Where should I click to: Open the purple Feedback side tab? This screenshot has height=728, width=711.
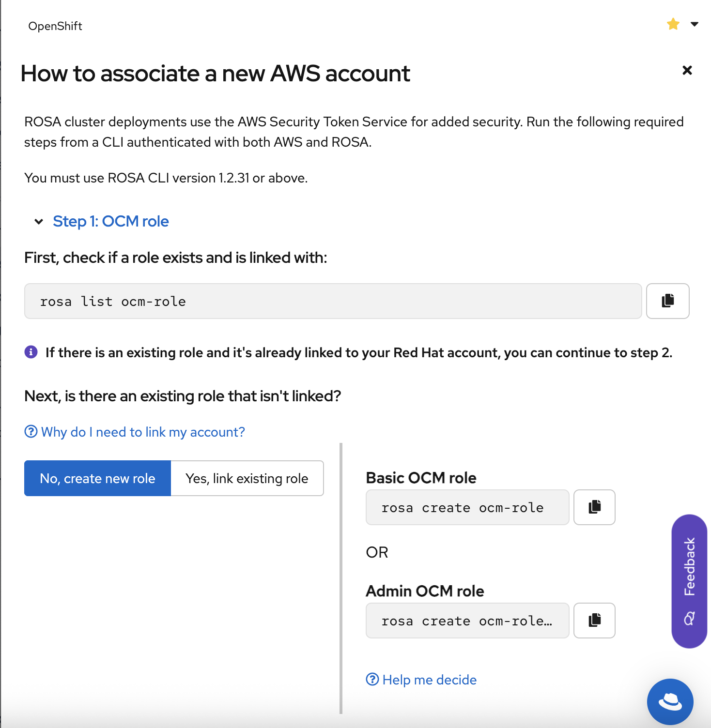(x=689, y=581)
